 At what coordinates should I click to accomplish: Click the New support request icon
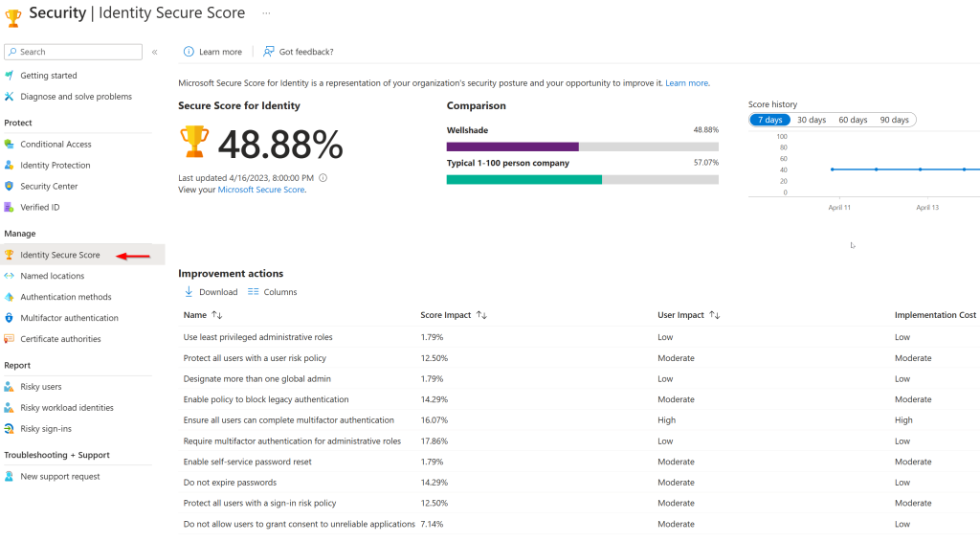coord(9,476)
